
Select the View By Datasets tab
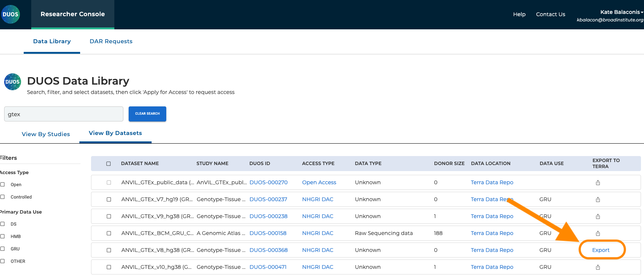(x=115, y=133)
